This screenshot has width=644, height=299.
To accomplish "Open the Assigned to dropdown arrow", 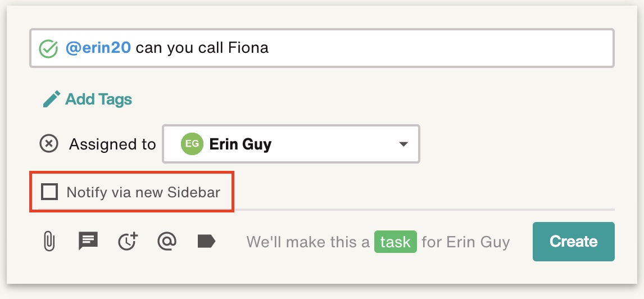I will [x=403, y=144].
